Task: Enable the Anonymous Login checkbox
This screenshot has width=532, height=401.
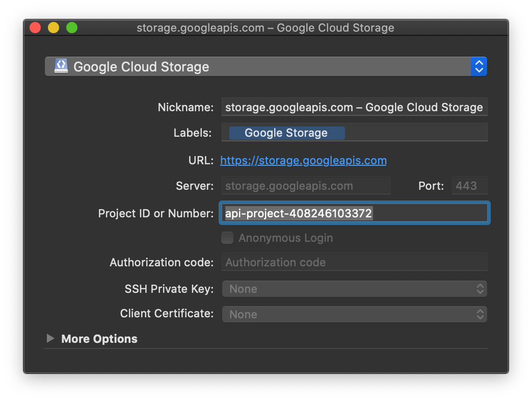Action: tap(227, 238)
